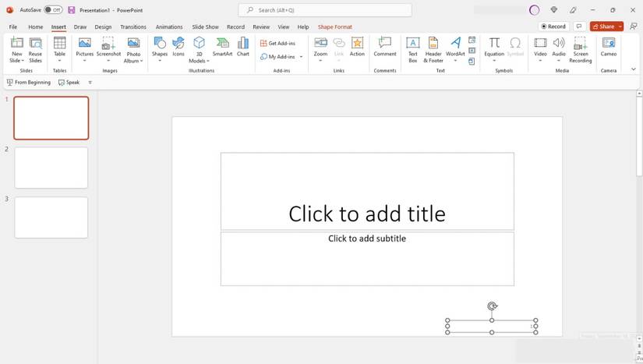643x364 pixels.
Task: Switch to the Transitions tab
Action: tap(133, 27)
